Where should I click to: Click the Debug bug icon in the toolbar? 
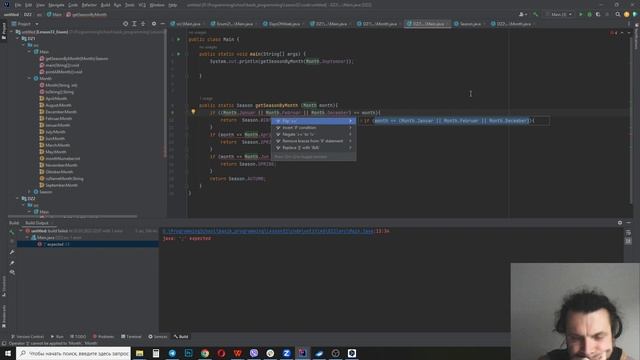pos(589,14)
